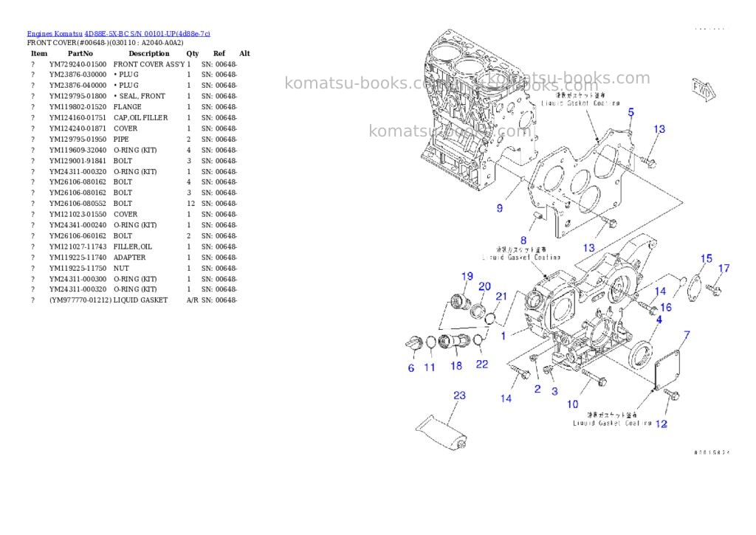Screen dimensions: 756x535
Task: Click diagram callout number 10
Action: click(572, 404)
